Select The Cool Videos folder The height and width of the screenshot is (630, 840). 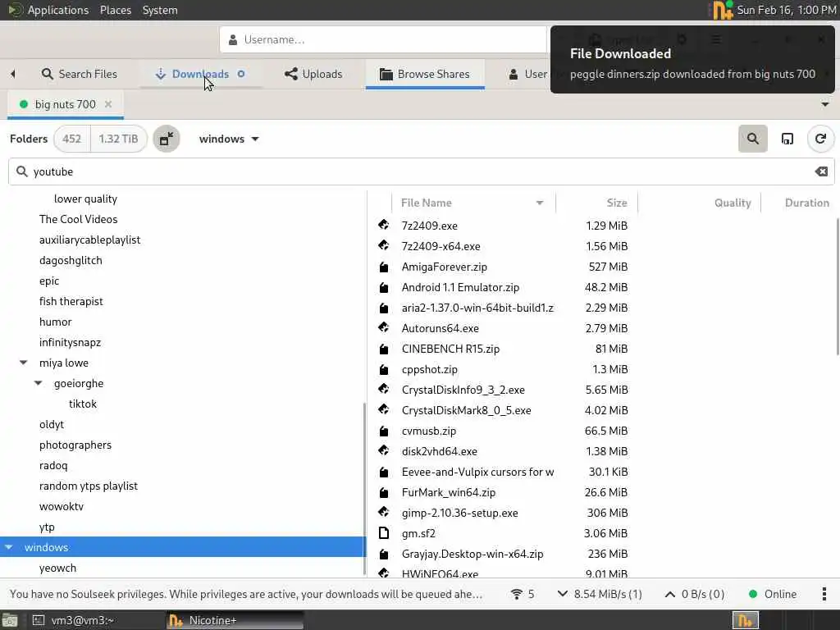click(x=78, y=219)
